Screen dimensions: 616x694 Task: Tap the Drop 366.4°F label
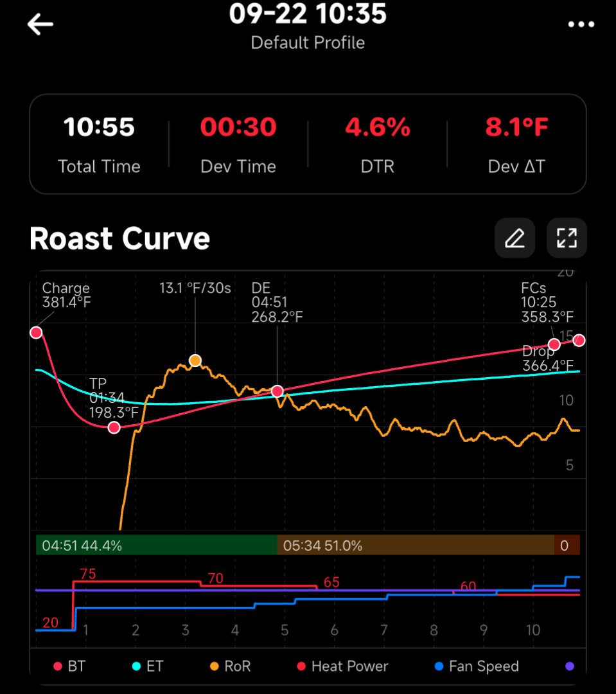click(x=548, y=359)
